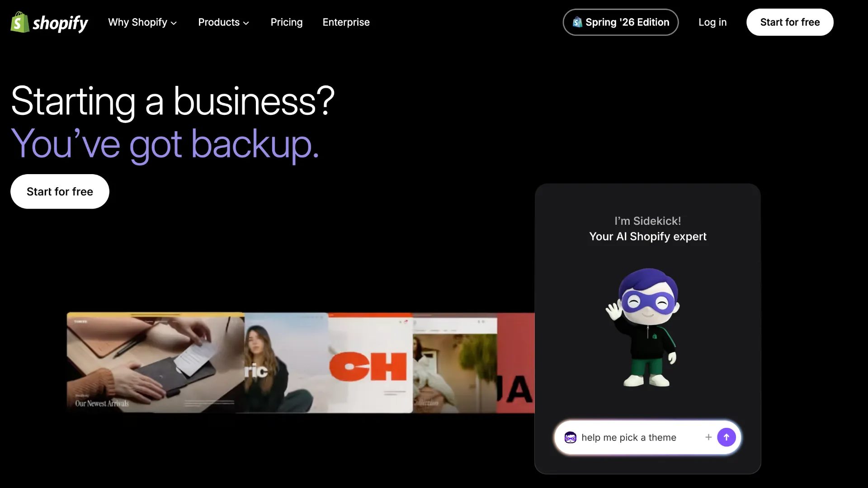868x488 pixels.
Task: Click hero Start for free button
Action: tap(60, 191)
